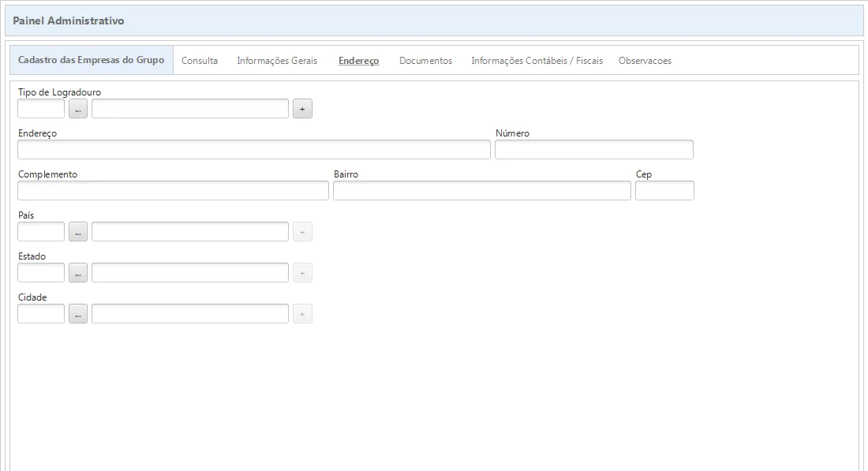Screen dimensions: 868x471
Task: Click the Estado label
Action: tap(32, 256)
